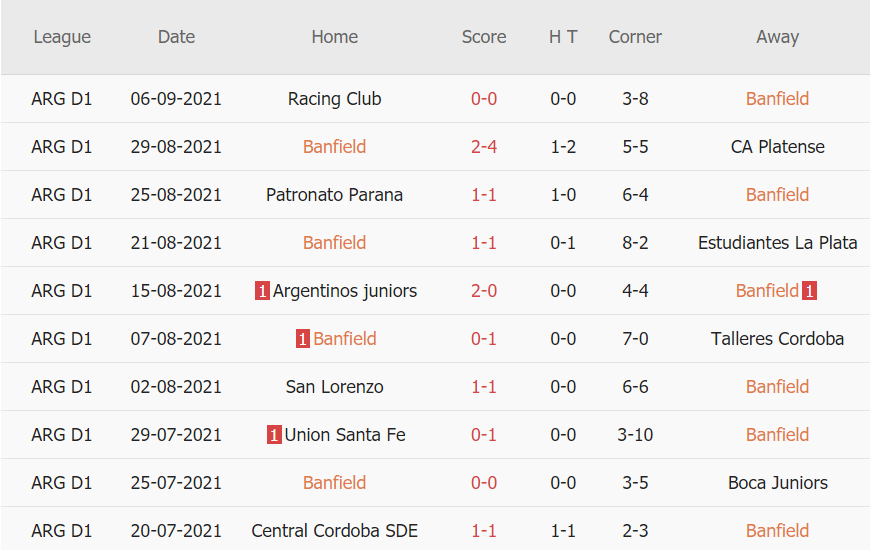Click red card icon beside Argentinos juniors
The image size is (870, 550).
coord(262,291)
